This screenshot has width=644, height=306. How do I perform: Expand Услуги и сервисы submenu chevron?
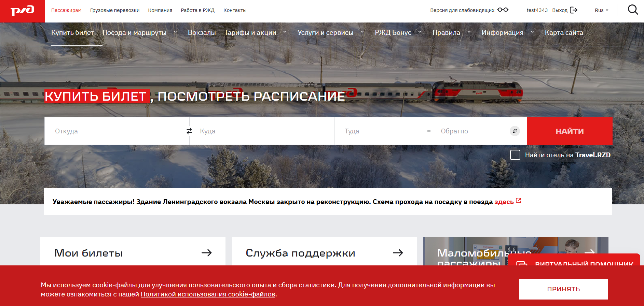pyautogui.click(x=362, y=32)
